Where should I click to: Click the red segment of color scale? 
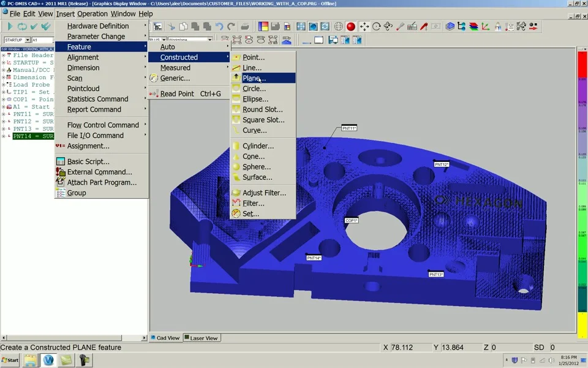pos(582,64)
